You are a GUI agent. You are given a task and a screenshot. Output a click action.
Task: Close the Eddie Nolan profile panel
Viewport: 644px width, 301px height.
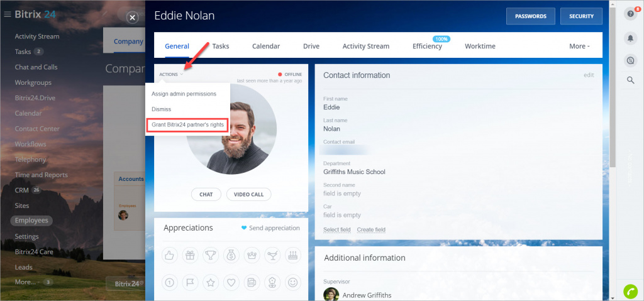(132, 18)
